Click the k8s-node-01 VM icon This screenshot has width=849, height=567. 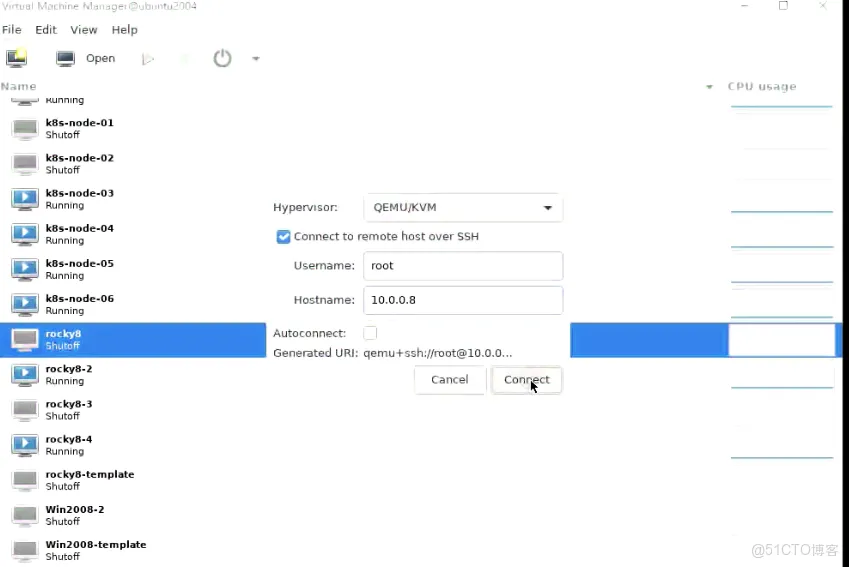pos(25,129)
